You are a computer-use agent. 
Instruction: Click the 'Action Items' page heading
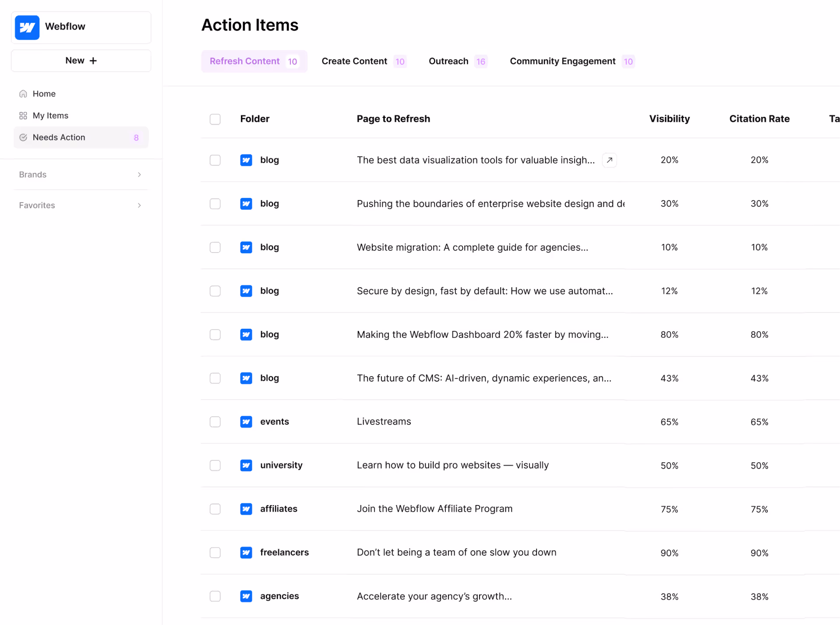250,25
